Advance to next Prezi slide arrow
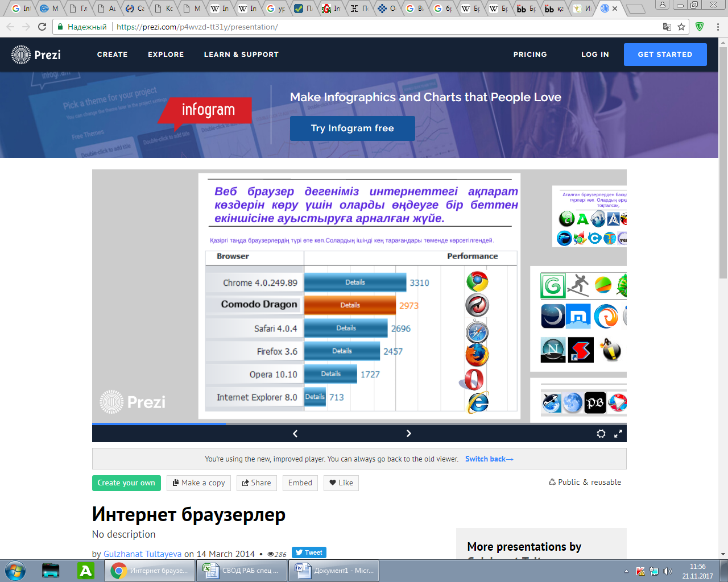The image size is (728, 582). coord(408,434)
